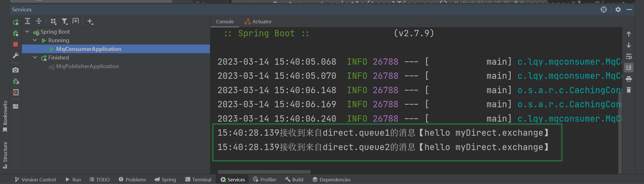
Task: Select the Spring Boot tree row
Action: (x=116, y=32)
